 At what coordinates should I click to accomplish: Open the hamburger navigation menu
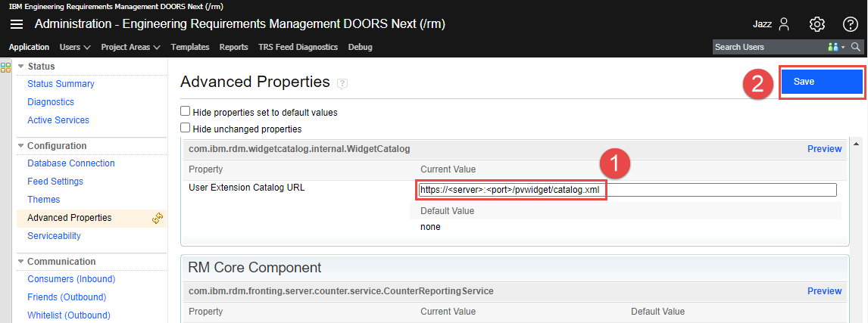[16, 24]
